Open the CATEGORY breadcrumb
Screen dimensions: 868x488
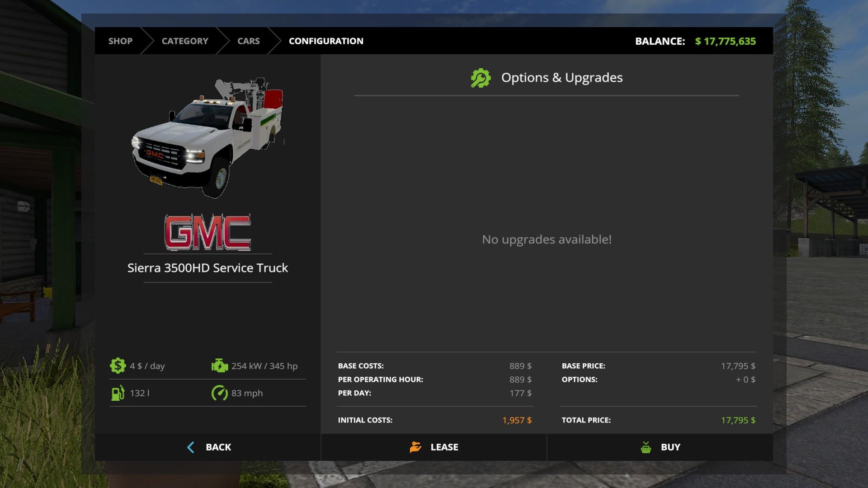[185, 41]
